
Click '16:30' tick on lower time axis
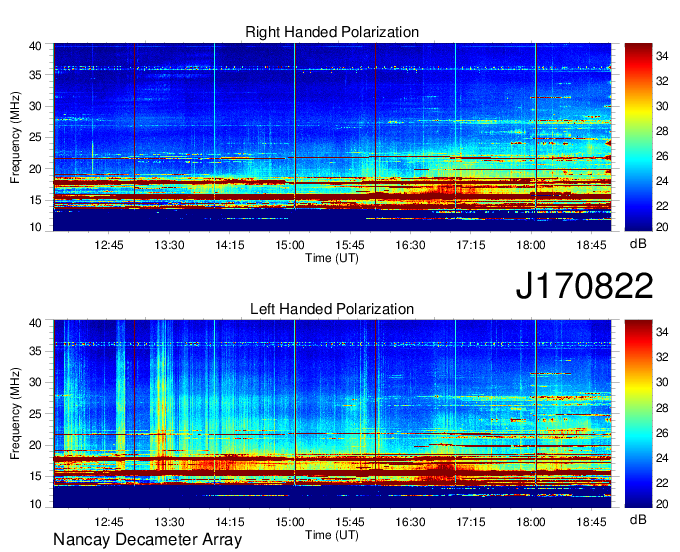tap(410, 522)
